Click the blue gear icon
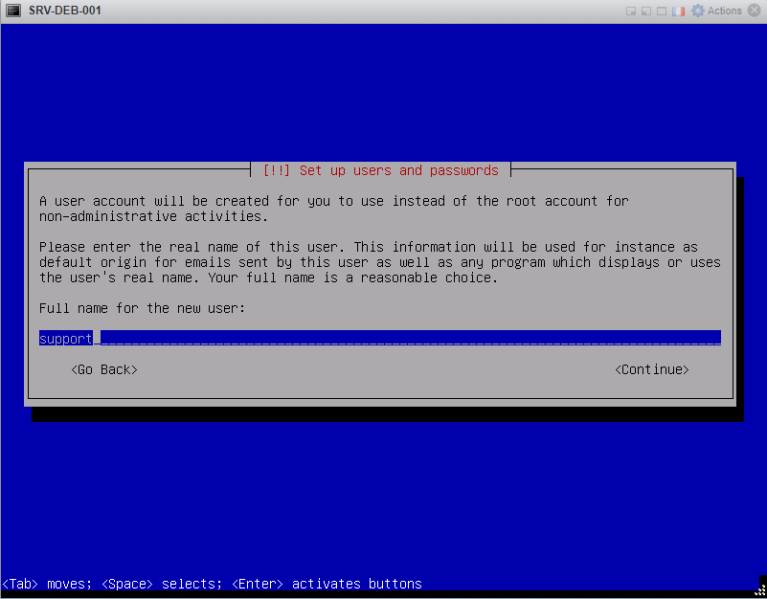767x599 pixels. [698, 11]
